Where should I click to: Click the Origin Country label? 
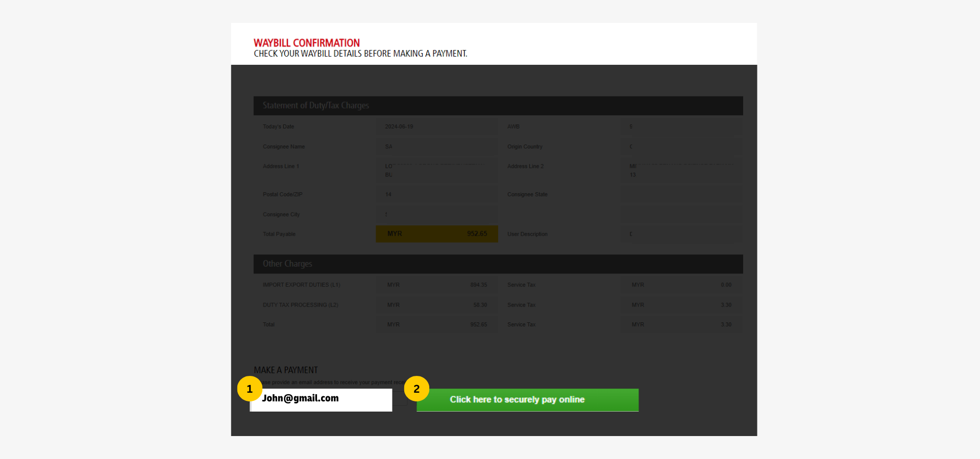click(525, 147)
